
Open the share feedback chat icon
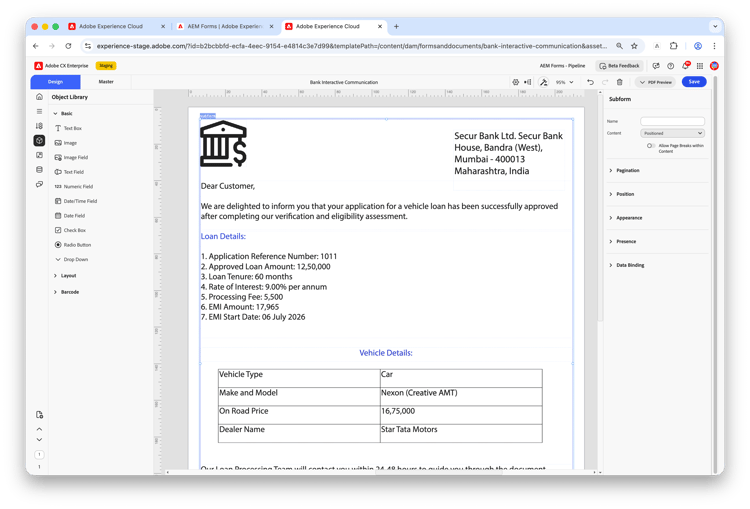point(656,66)
